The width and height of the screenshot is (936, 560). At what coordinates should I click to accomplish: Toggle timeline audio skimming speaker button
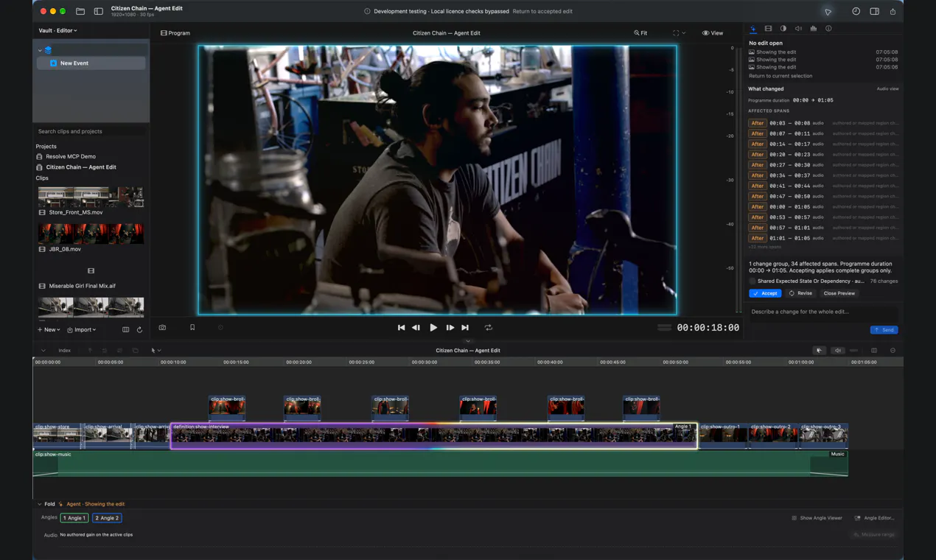pos(837,351)
